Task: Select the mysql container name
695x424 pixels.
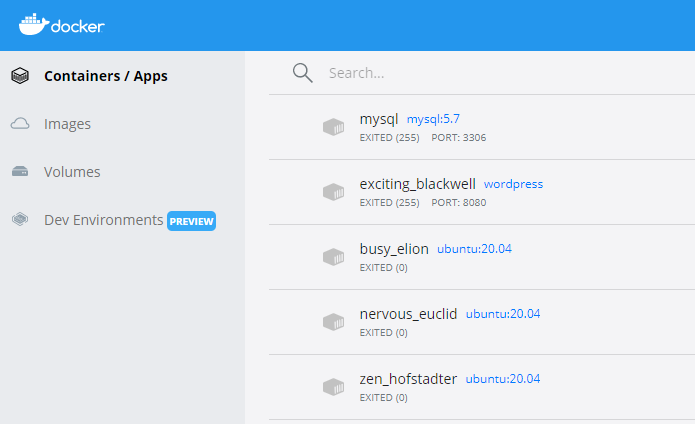Action: [x=379, y=119]
